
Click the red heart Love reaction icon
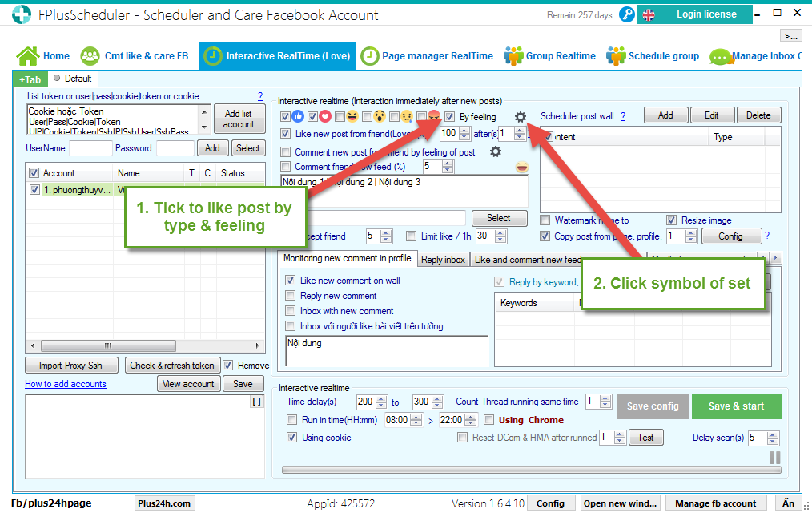(x=324, y=116)
